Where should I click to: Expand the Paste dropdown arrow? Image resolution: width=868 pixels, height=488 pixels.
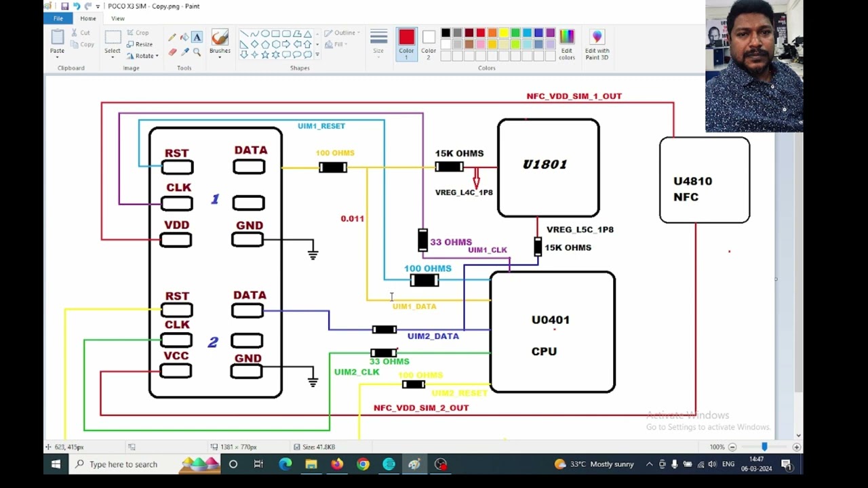pos(58,57)
